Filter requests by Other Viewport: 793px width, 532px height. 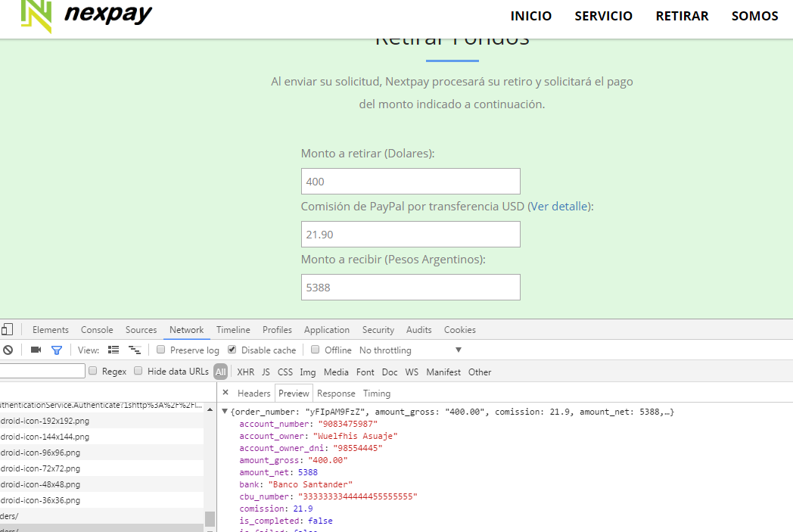pyautogui.click(x=480, y=372)
